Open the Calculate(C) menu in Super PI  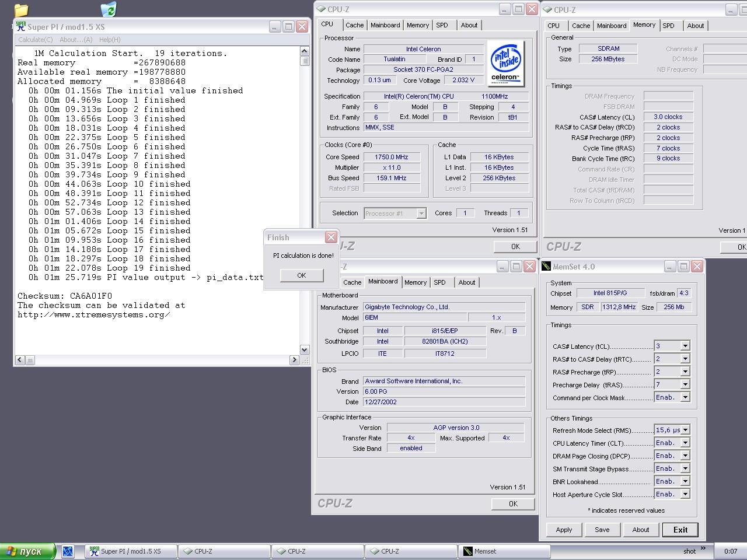pyautogui.click(x=35, y=40)
